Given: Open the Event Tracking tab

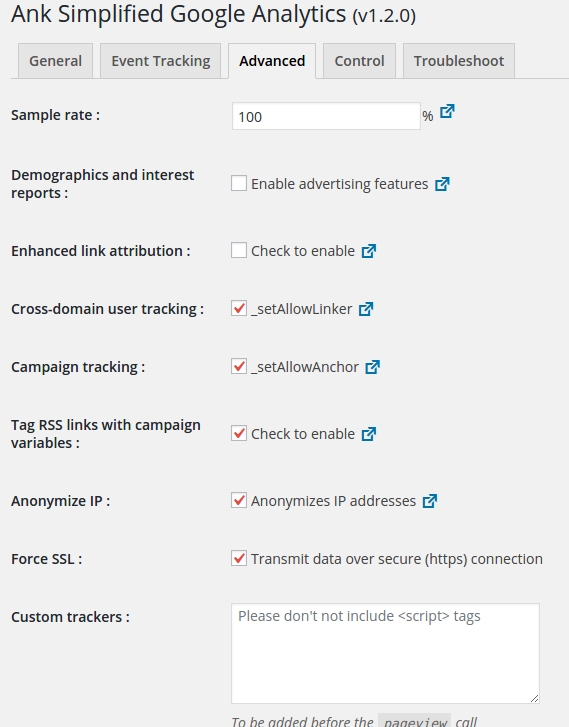Looking at the screenshot, I should (160, 61).
